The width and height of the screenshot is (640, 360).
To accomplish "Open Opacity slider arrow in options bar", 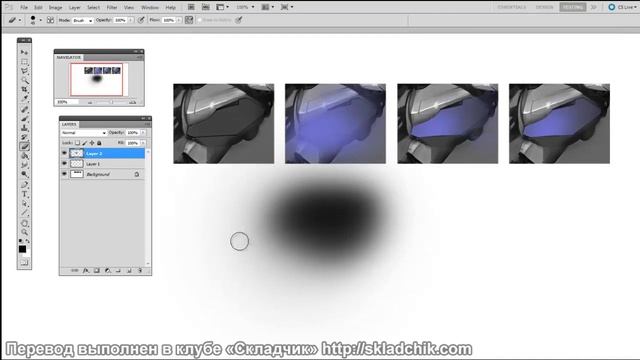I will 131,20.
